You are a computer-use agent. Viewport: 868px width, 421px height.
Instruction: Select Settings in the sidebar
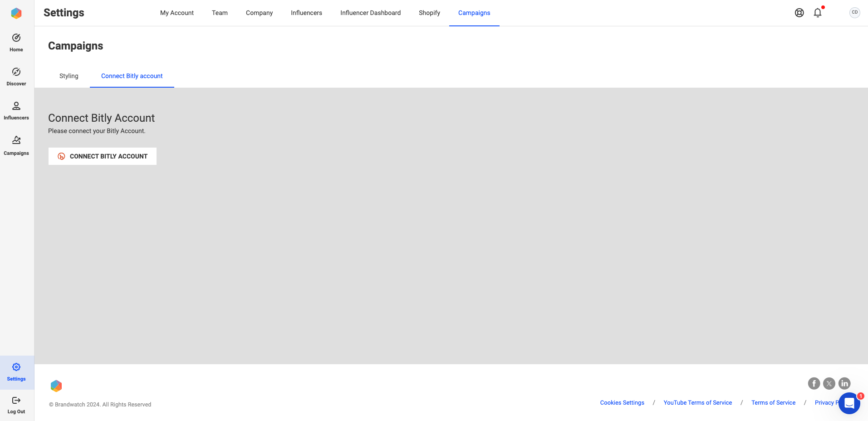click(x=16, y=372)
